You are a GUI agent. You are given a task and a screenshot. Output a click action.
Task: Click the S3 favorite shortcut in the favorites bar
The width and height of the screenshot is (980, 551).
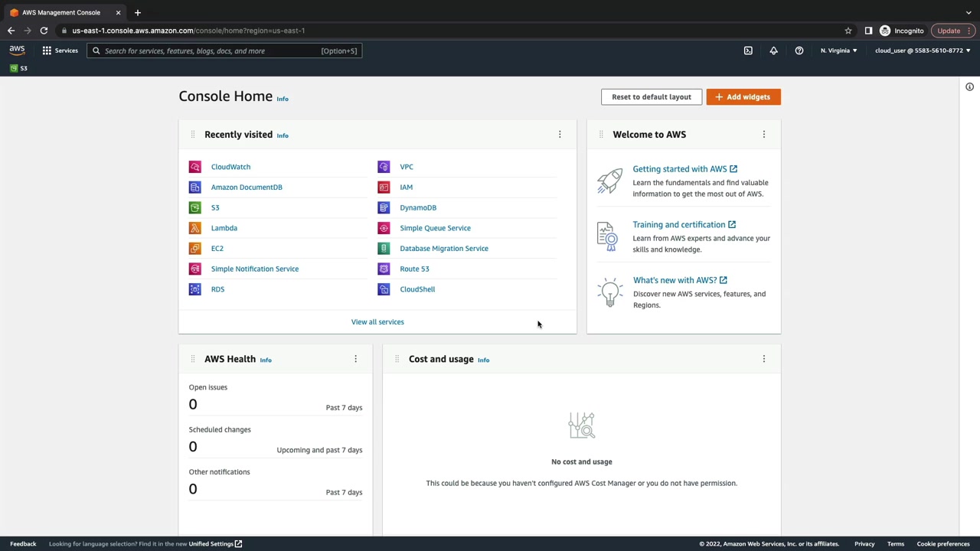click(x=18, y=68)
